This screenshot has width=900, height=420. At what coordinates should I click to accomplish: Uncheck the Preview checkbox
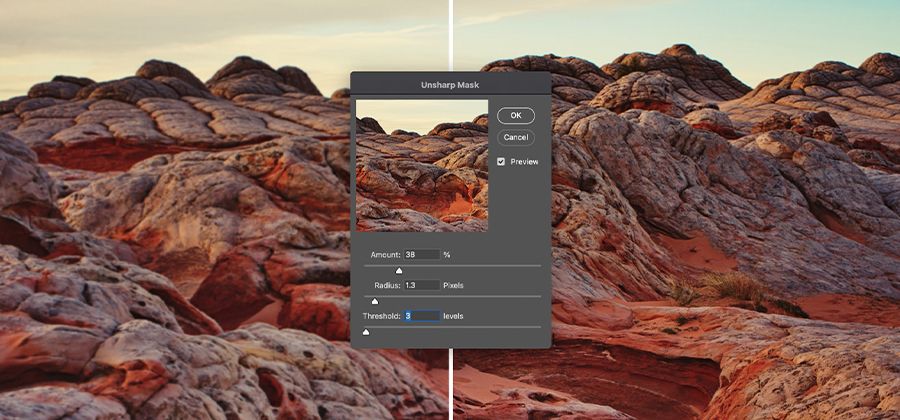click(x=501, y=161)
